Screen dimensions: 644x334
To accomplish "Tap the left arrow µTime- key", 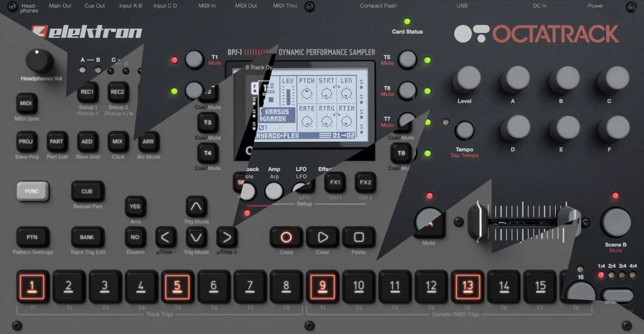I will (166, 237).
